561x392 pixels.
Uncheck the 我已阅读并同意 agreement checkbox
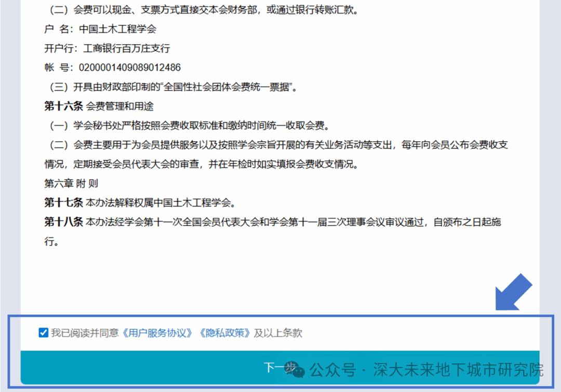pos(44,333)
